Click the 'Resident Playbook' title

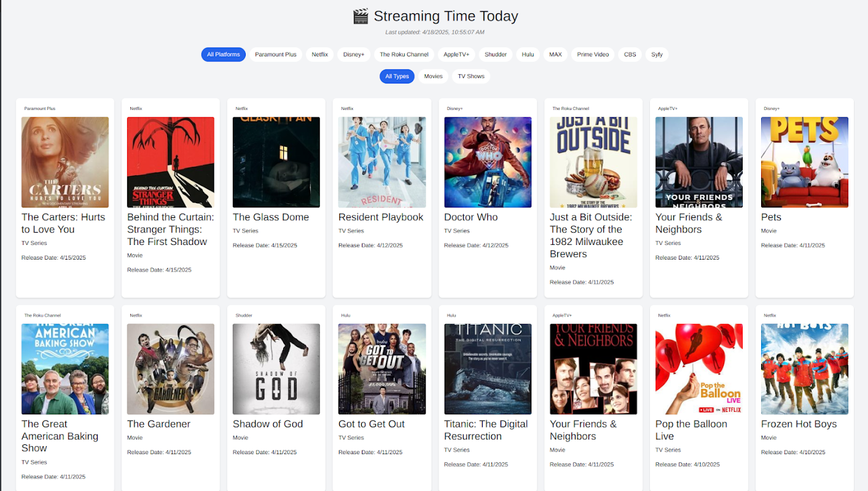tap(381, 217)
